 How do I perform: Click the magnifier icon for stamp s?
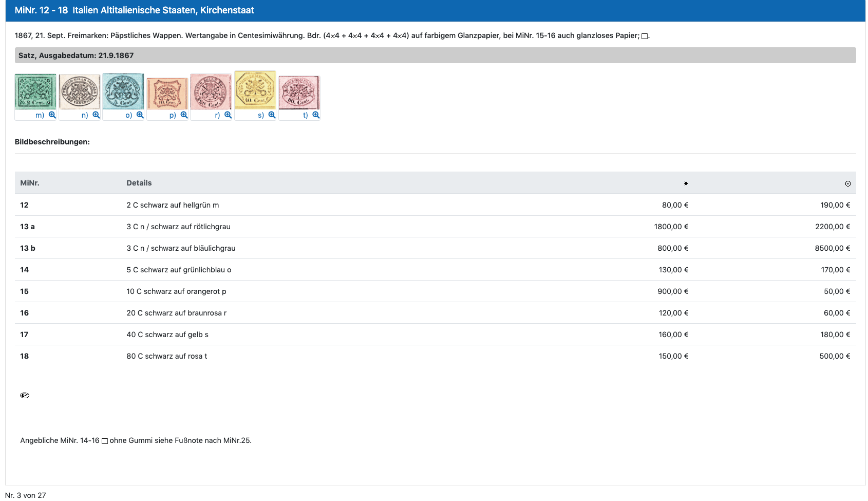point(272,115)
